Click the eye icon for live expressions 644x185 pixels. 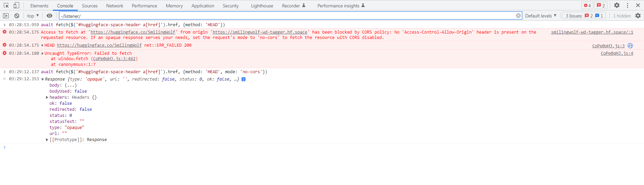(49, 16)
